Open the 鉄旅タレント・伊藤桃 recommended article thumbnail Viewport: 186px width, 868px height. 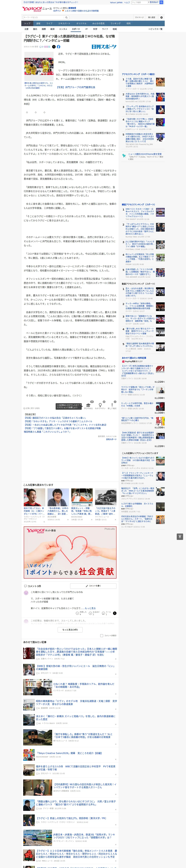[x=82, y=497]
